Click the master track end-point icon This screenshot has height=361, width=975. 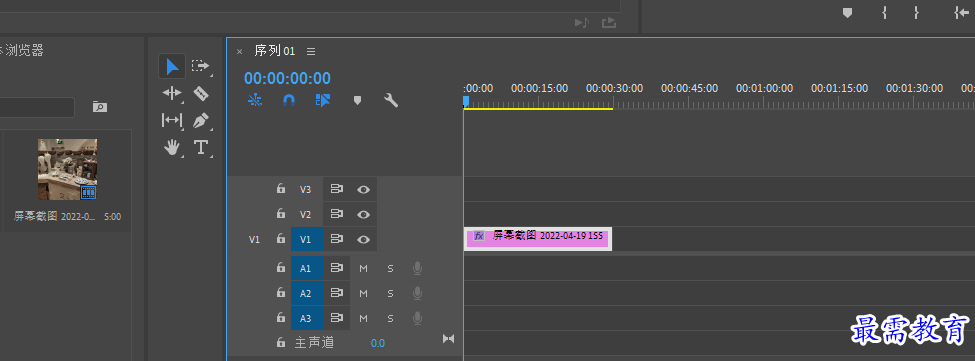click(x=449, y=339)
